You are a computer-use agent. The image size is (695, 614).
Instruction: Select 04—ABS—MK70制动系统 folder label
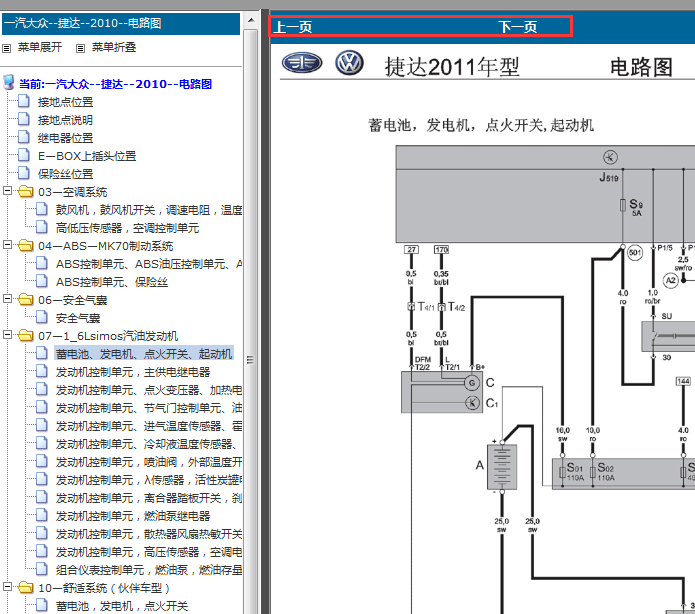pyautogui.click(x=105, y=246)
